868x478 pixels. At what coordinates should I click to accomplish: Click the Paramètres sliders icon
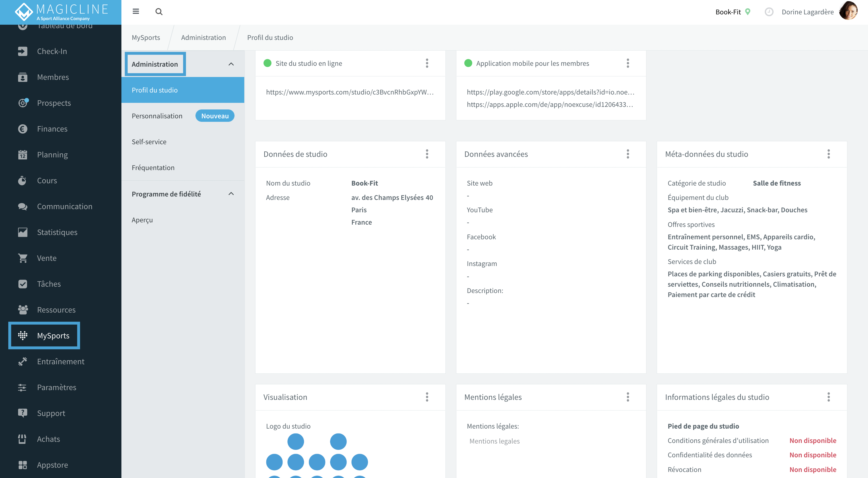tap(23, 387)
